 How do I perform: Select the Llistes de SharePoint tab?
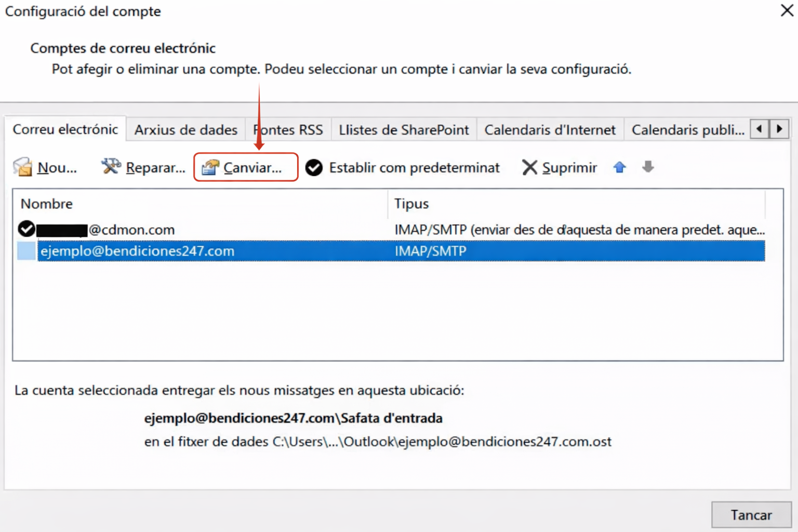point(404,129)
